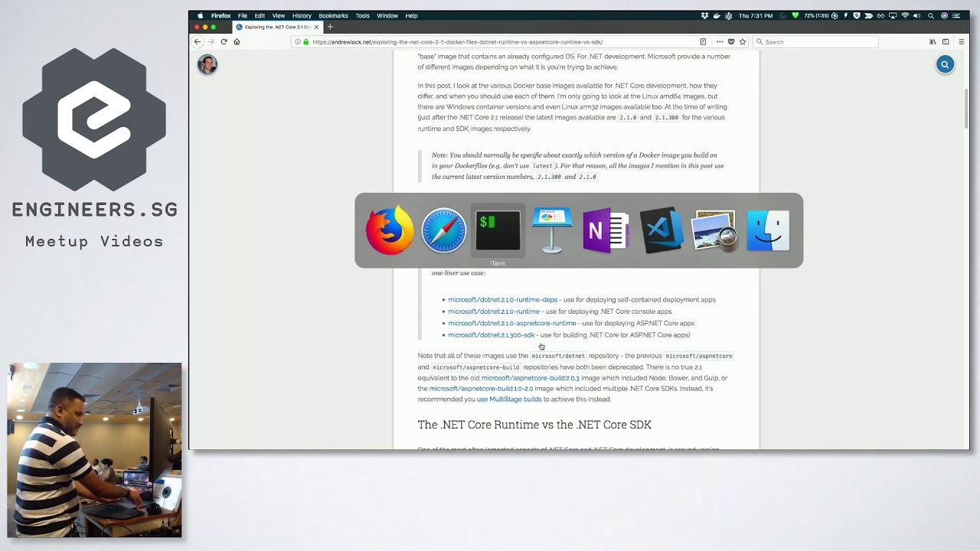Bookmark this page with star icon
980x551 pixels.
(743, 42)
